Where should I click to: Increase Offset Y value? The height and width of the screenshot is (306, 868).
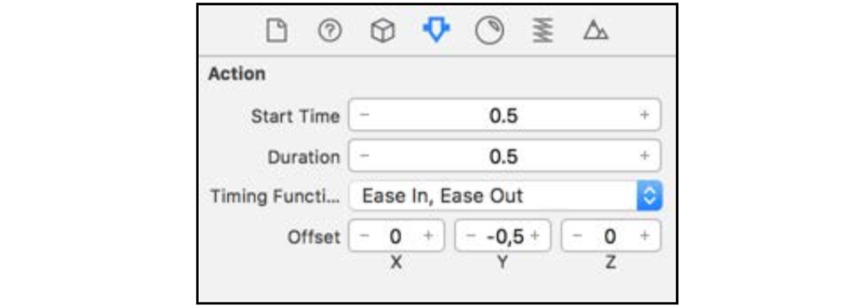[x=535, y=235]
